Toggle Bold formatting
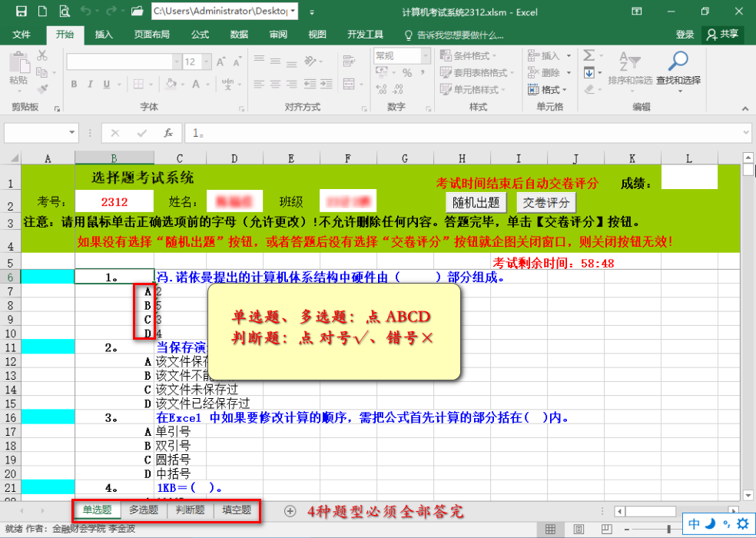The image size is (756, 538). (74, 84)
